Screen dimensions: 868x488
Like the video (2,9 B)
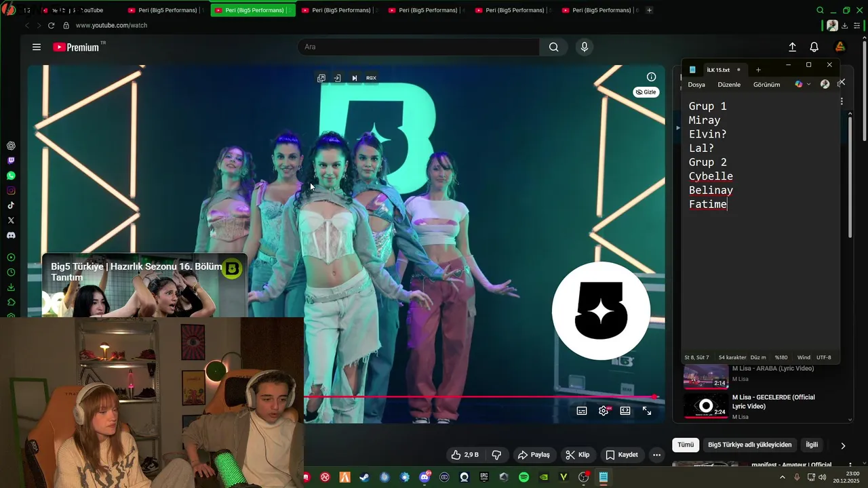click(x=465, y=455)
